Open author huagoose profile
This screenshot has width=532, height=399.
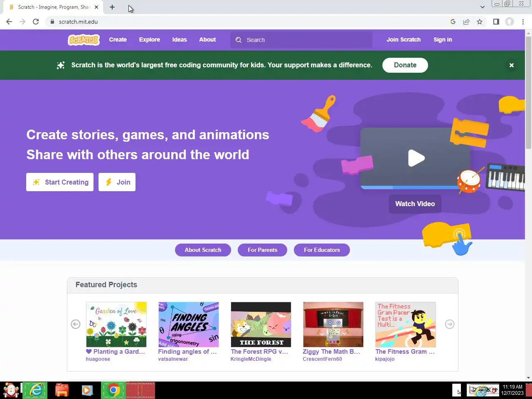click(98, 359)
